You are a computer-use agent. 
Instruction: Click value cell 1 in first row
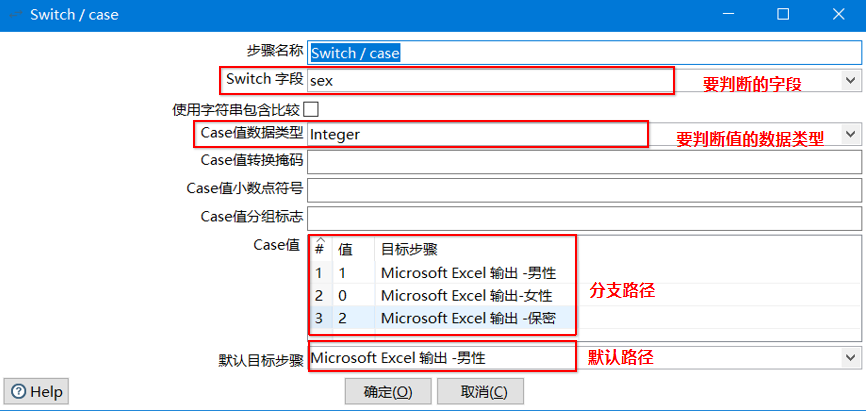click(353, 273)
